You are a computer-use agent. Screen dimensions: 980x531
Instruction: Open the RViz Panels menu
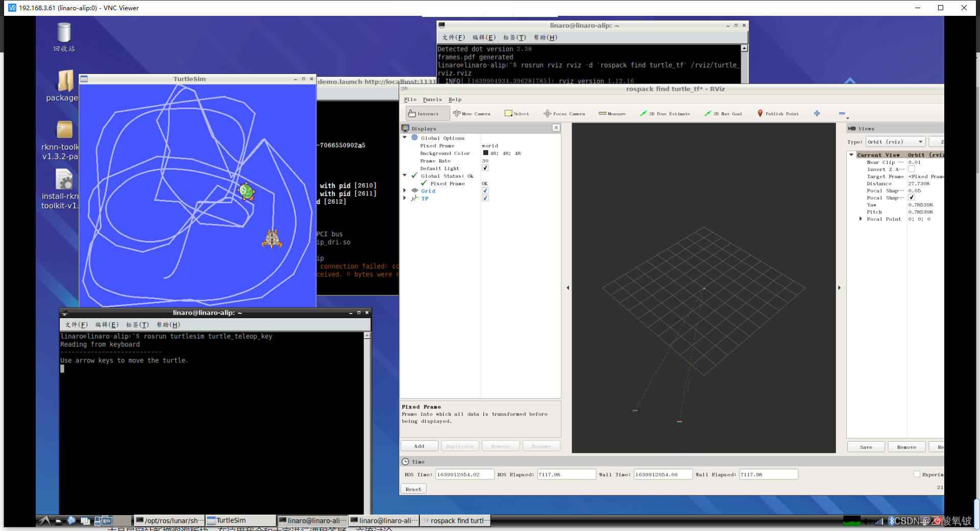pos(432,100)
